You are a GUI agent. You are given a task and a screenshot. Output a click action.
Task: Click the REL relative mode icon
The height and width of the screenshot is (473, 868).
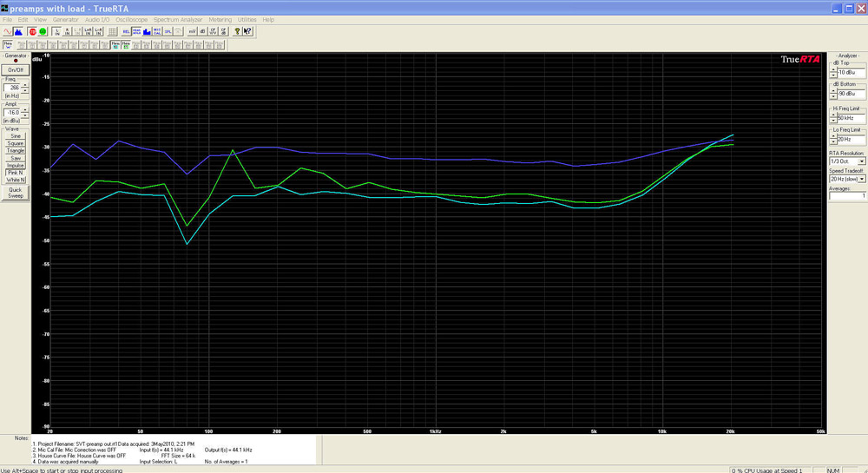tap(126, 31)
